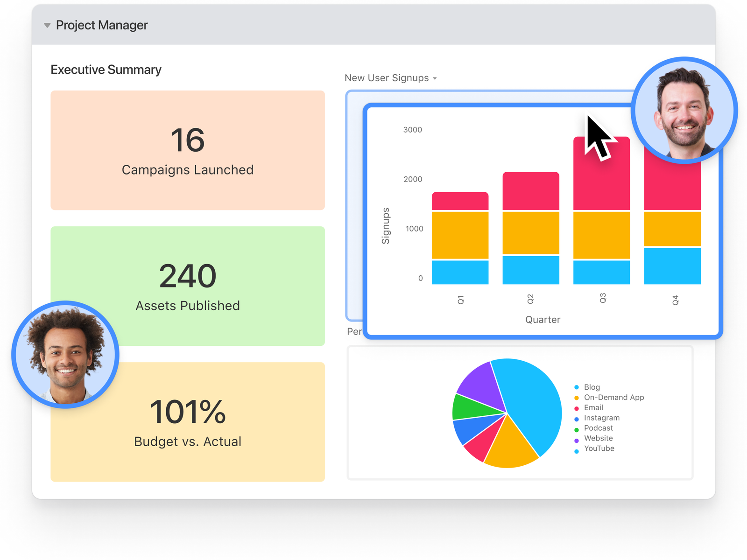The height and width of the screenshot is (560, 747).
Task: Click the purple pie slice
Action: pos(483,385)
